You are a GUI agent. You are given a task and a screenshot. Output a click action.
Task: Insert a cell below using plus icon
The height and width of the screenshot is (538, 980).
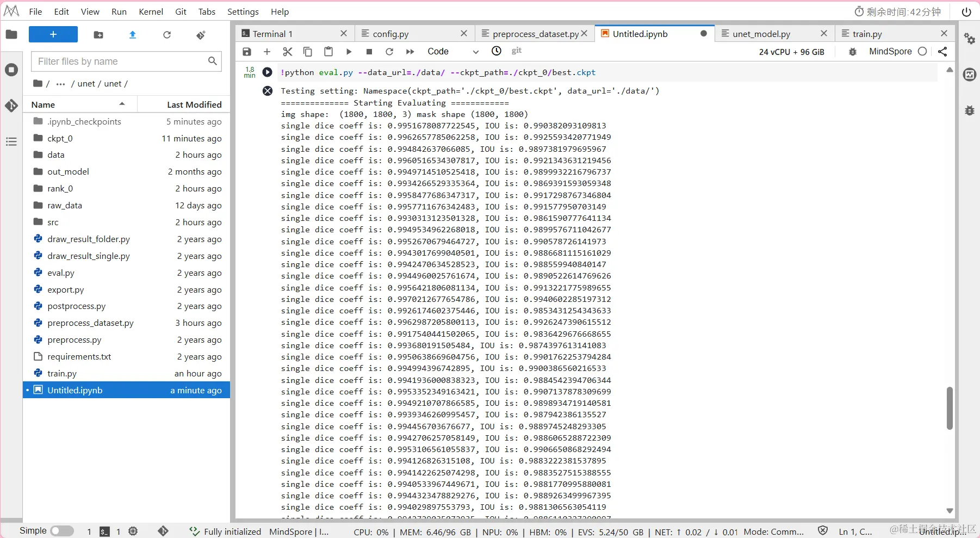coord(267,52)
